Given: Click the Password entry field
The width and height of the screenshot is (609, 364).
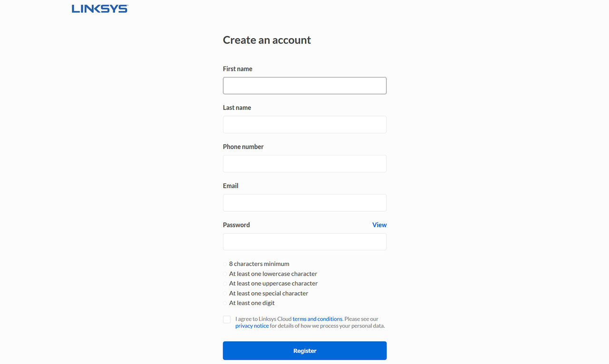Looking at the screenshot, I should click(304, 241).
